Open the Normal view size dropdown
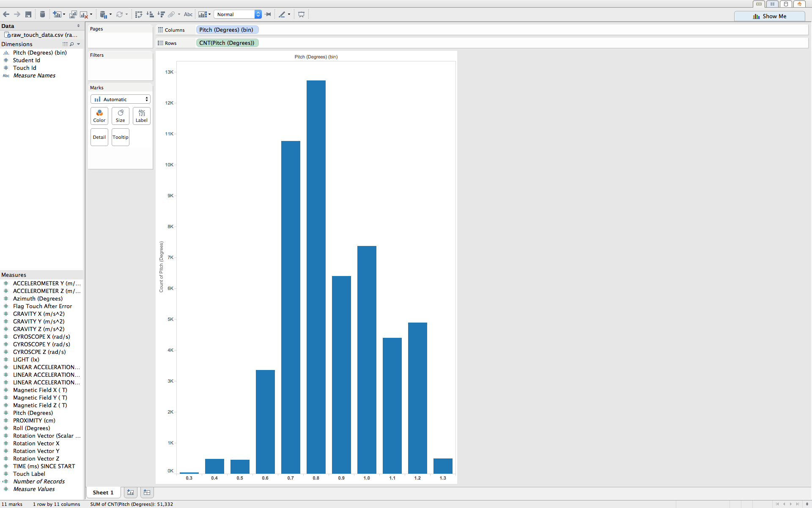Screen dimensions: 812x508 (258, 14)
